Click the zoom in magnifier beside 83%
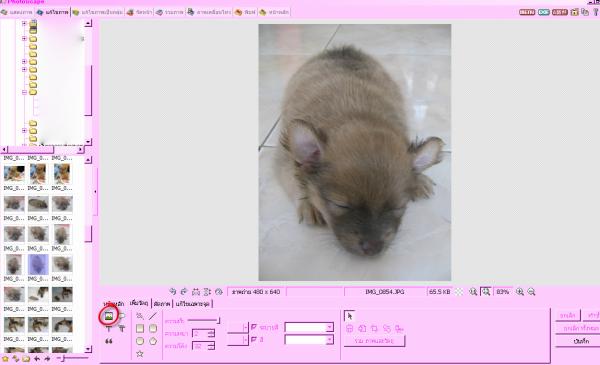The image size is (600, 365). [x=520, y=292]
